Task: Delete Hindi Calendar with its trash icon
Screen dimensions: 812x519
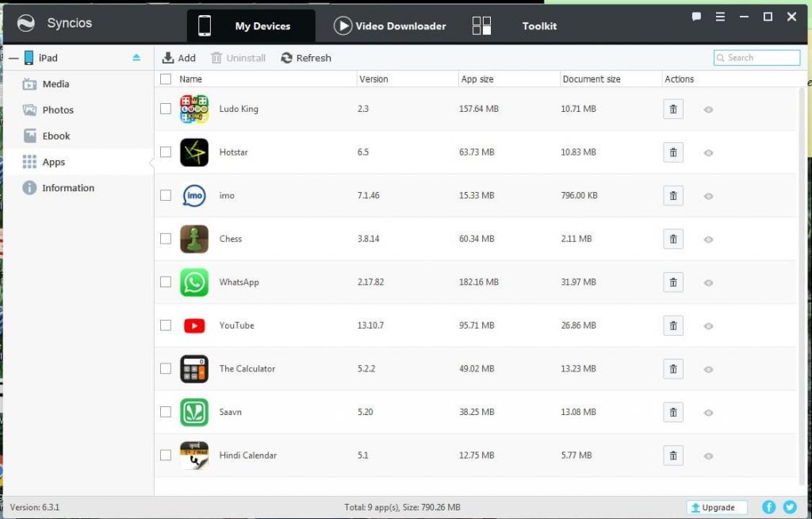Action: click(x=673, y=456)
